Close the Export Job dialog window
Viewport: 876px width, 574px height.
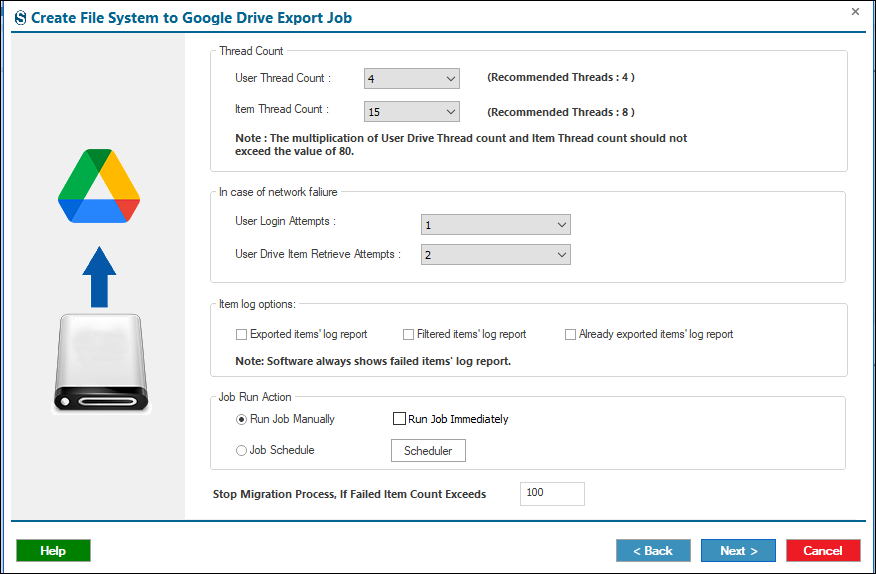[x=855, y=11]
